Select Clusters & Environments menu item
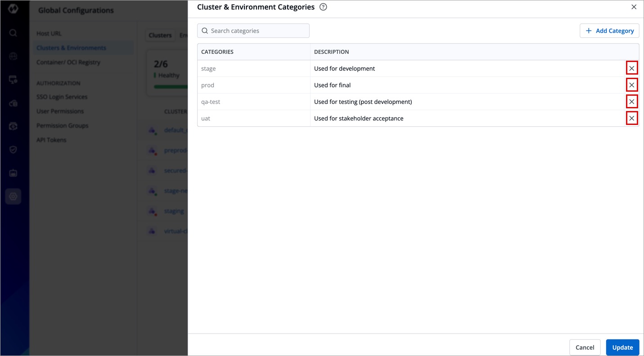The width and height of the screenshot is (644, 356). tap(71, 48)
